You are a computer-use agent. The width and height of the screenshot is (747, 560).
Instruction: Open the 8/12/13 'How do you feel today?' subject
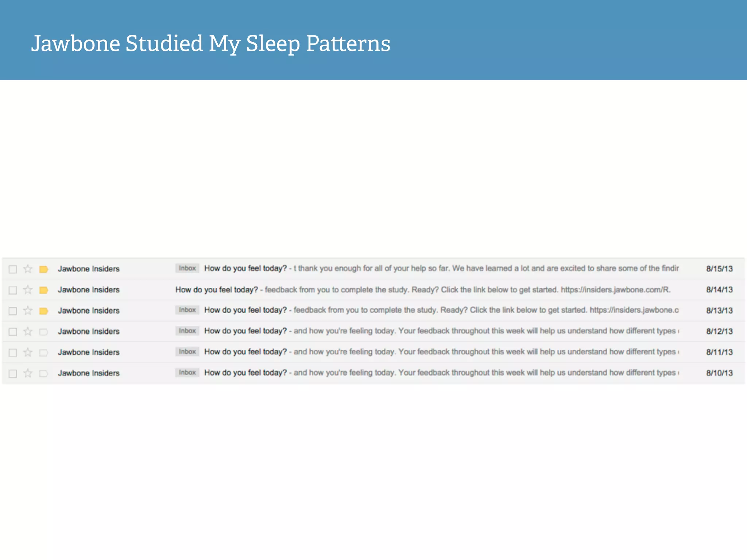click(245, 331)
